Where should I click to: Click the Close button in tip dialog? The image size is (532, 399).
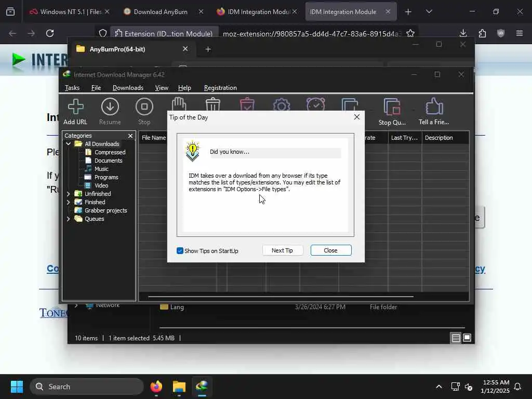[331, 250]
